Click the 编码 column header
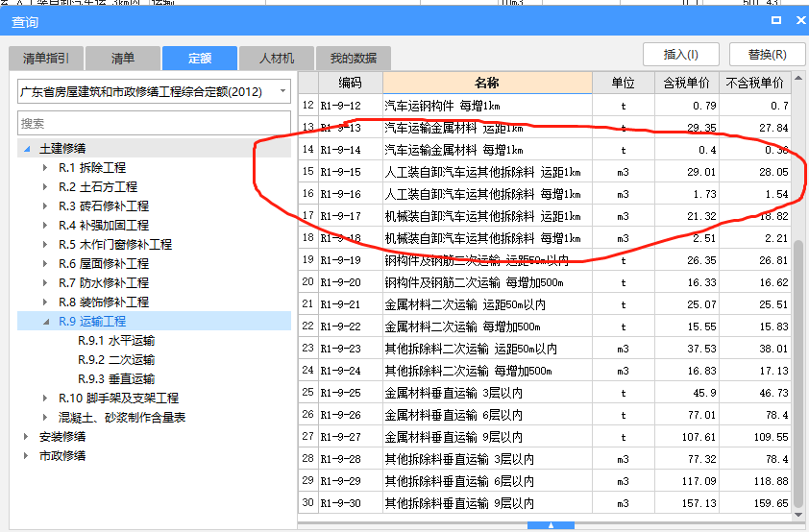The width and height of the screenshot is (809, 532). tap(351, 83)
